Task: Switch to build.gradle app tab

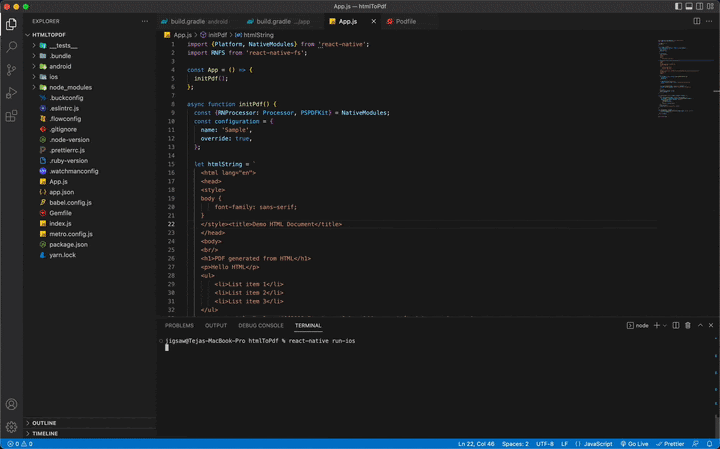Action: [281, 21]
